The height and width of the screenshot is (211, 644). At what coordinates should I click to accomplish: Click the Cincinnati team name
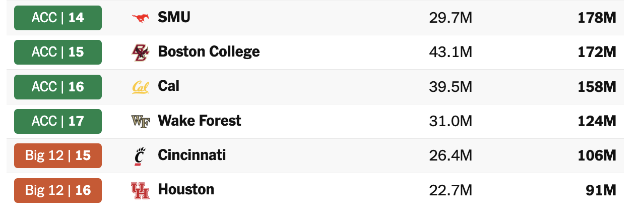(x=191, y=155)
